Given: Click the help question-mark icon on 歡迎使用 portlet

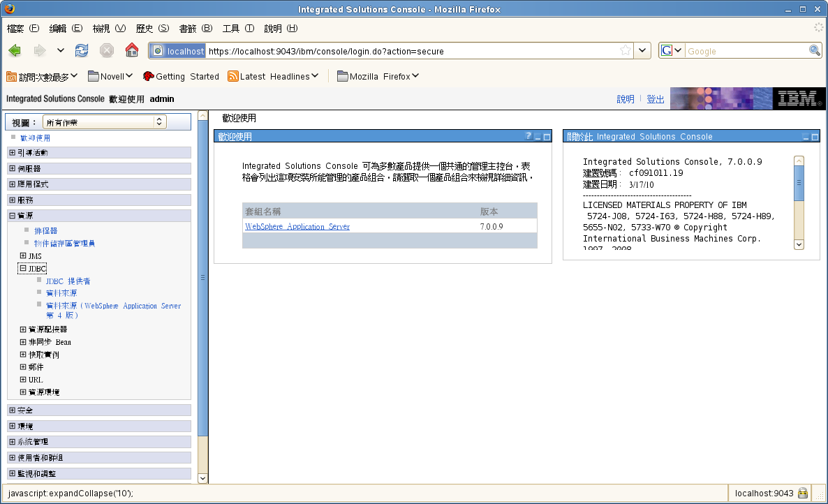Looking at the screenshot, I should [528, 136].
